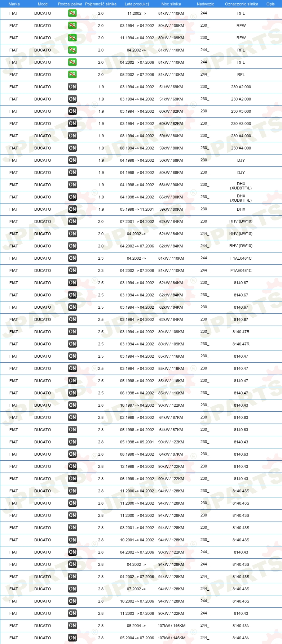Click the Model column header
Image resolution: width=282 pixels, height=644 pixels.
(x=43, y=4)
